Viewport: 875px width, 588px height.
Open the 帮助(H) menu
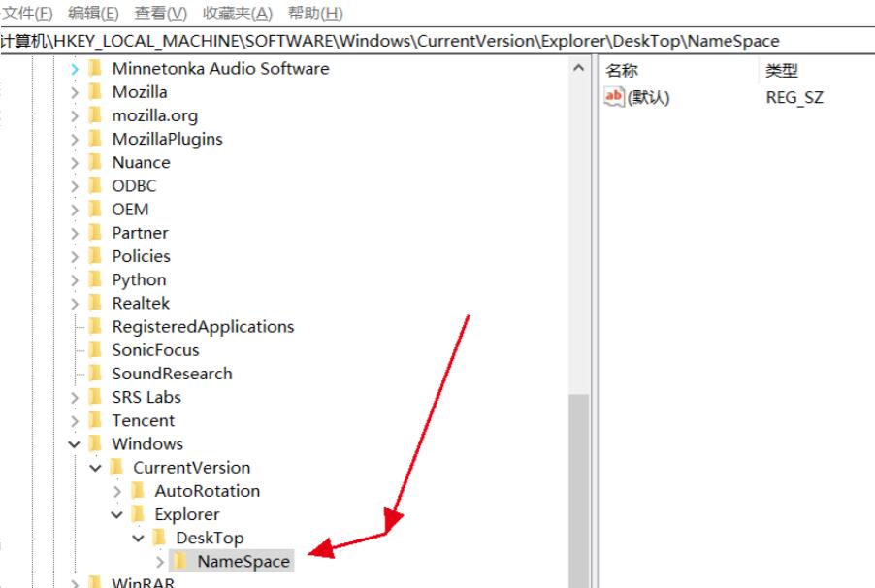point(315,13)
